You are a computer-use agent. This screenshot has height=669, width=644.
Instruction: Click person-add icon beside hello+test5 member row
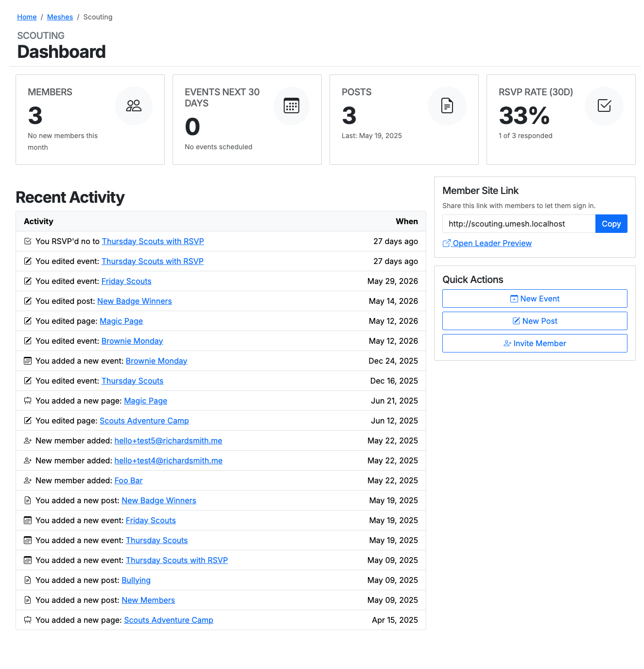coord(28,440)
